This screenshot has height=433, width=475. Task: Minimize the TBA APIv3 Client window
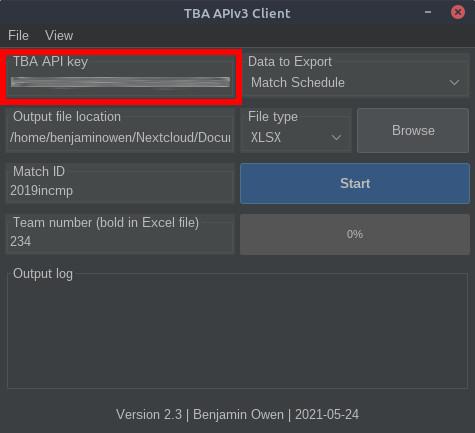(428, 12)
